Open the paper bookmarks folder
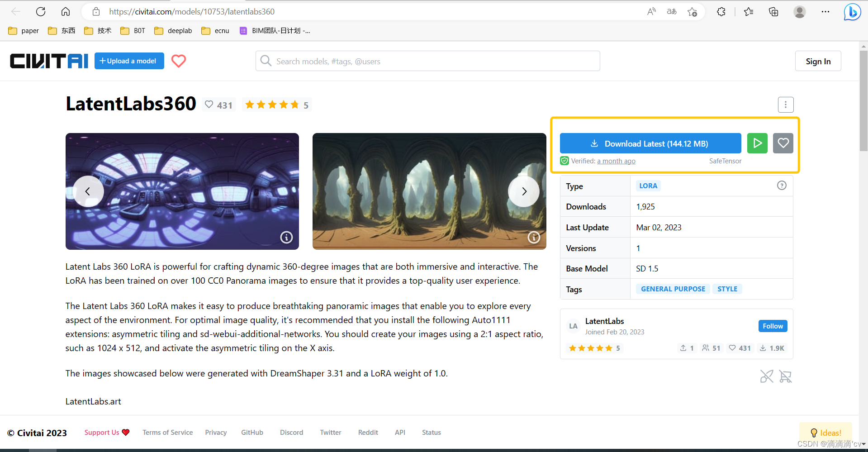 (24, 31)
